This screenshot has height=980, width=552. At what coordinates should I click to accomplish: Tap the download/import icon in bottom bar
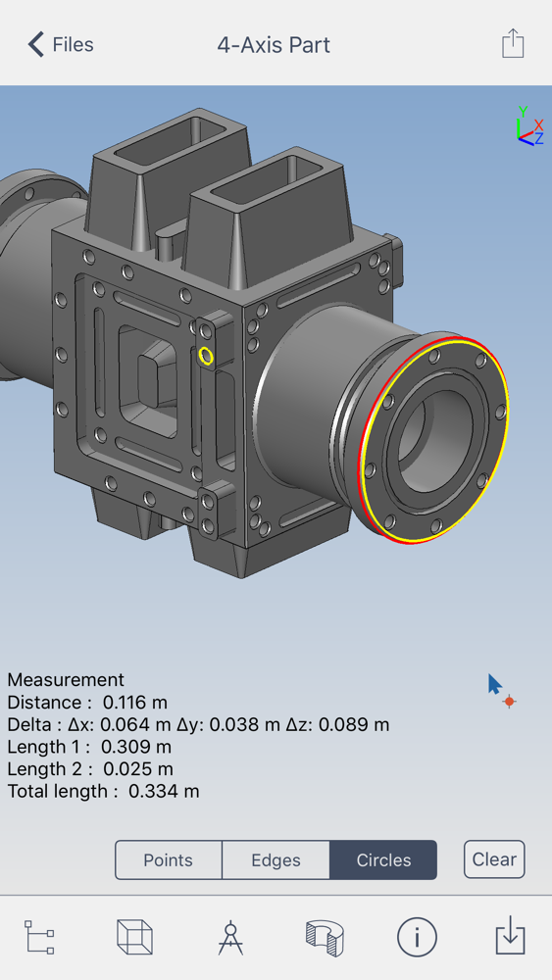pyautogui.click(x=511, y=936)
